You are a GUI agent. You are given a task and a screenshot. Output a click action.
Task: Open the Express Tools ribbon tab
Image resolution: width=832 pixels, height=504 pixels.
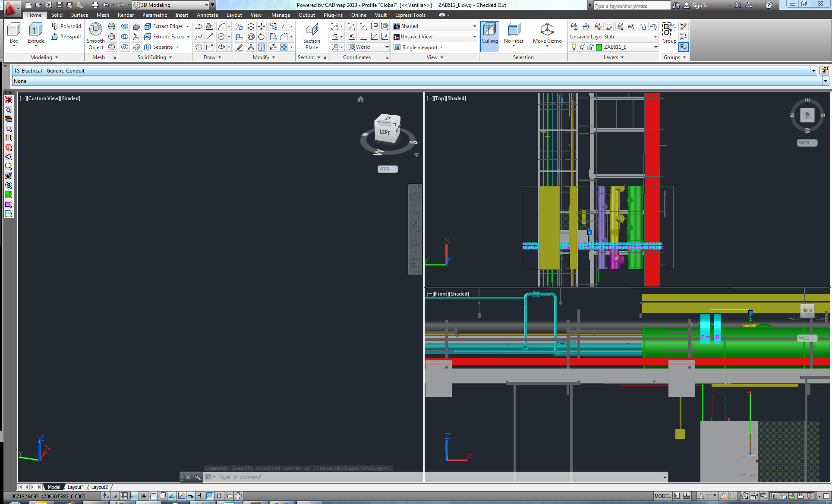coord(410,15)
